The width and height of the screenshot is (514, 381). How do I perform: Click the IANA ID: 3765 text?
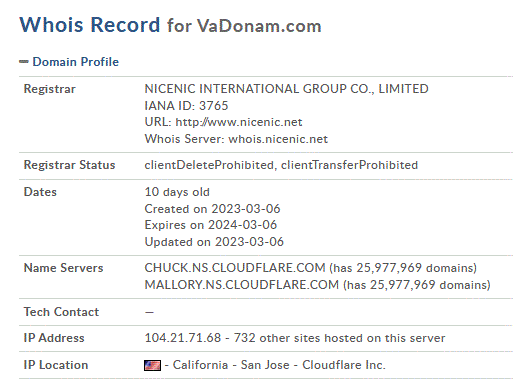coord(186,106)
